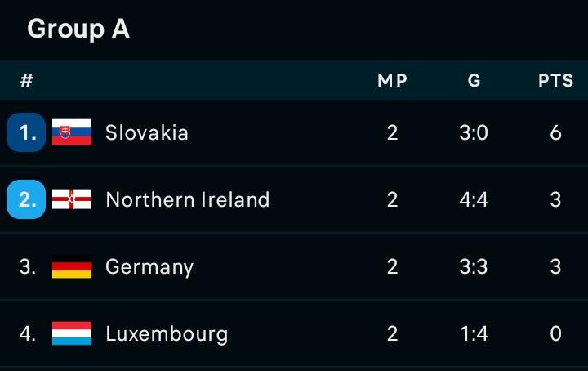Click the Northern Ireland flag icon

pyautogui.click(x=72, y=199)
